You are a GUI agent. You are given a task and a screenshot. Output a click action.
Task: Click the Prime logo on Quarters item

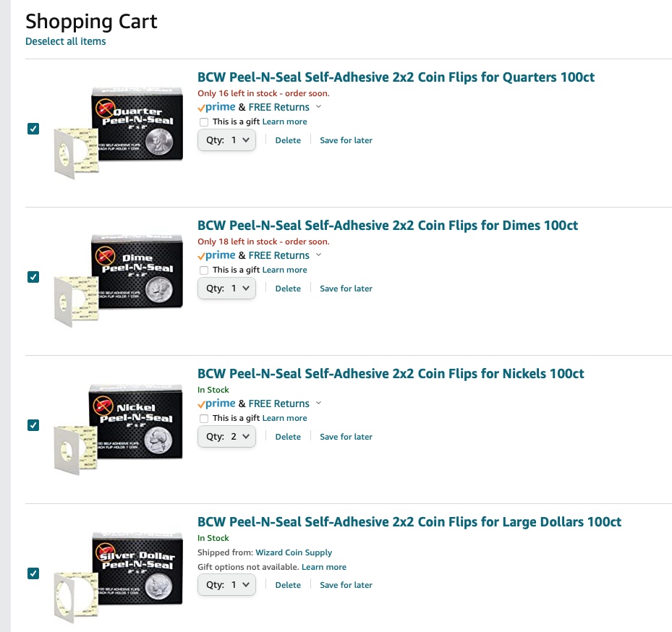tap(216, 107)
